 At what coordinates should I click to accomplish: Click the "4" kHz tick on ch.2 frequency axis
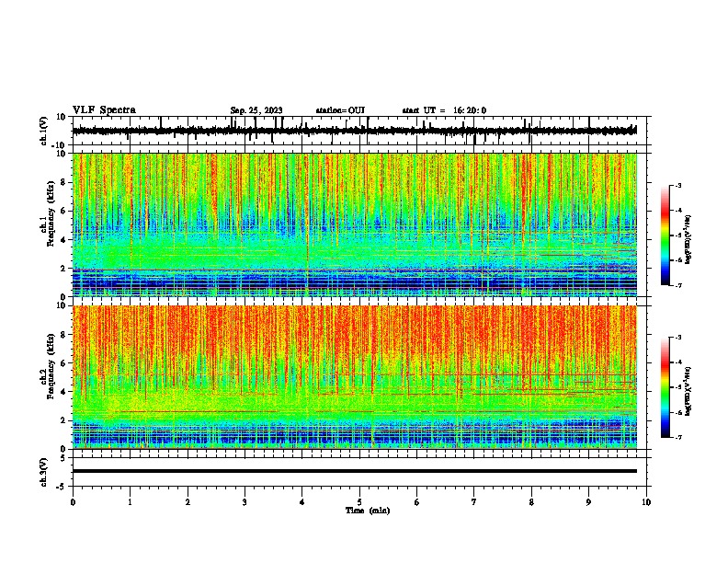coord(64,392)
